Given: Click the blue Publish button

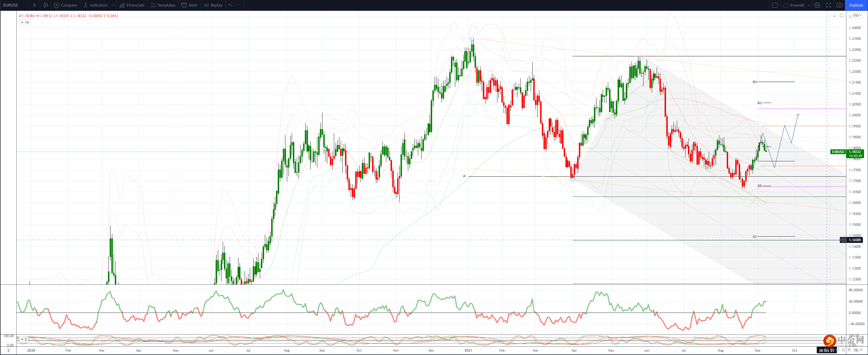Looking at the screenshot, I should [856, 5].
